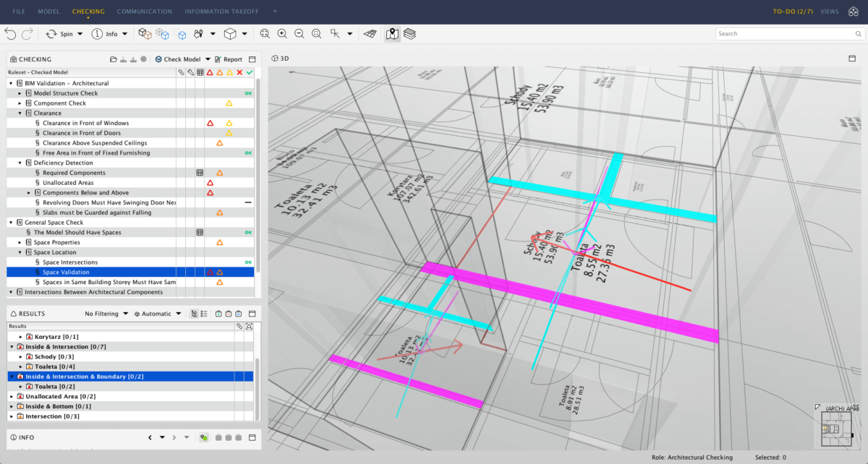
Task: Open the Information Takeoff tab
Action: point(221,12)
